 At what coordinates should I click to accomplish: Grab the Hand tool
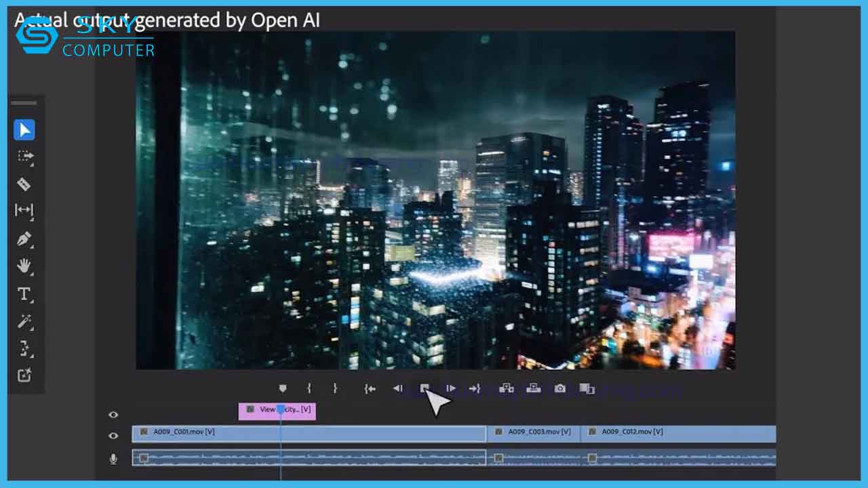click(24, 266)
